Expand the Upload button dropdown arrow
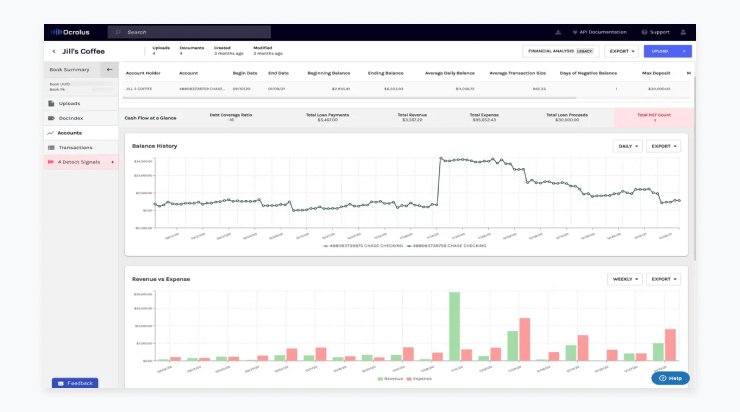The width and height of the screenshot is (740, 412). pos(684,51)
